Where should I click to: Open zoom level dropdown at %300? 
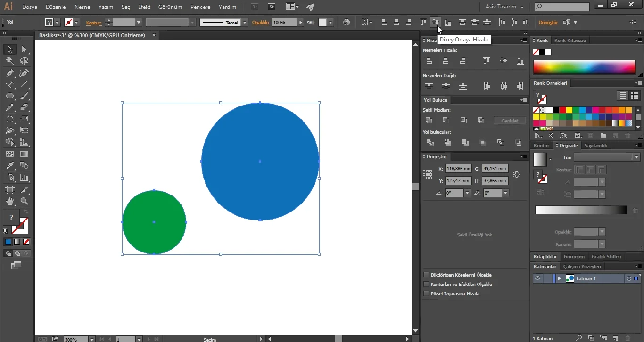92,339
